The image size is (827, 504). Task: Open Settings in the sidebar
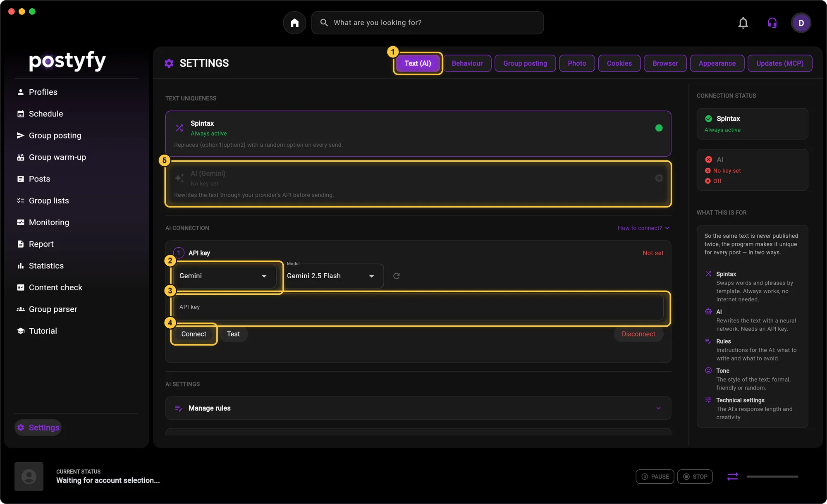[x=38, y=428]
